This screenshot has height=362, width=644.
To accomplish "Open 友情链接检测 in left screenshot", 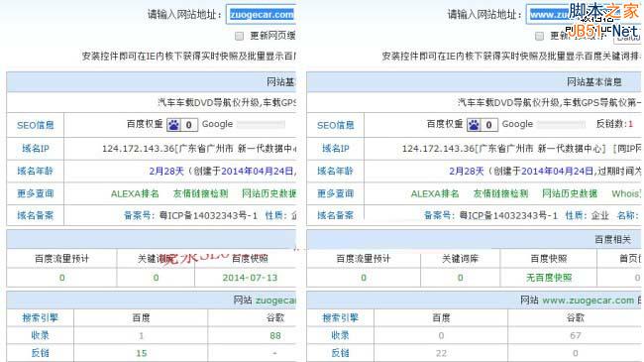I will 200,193.
